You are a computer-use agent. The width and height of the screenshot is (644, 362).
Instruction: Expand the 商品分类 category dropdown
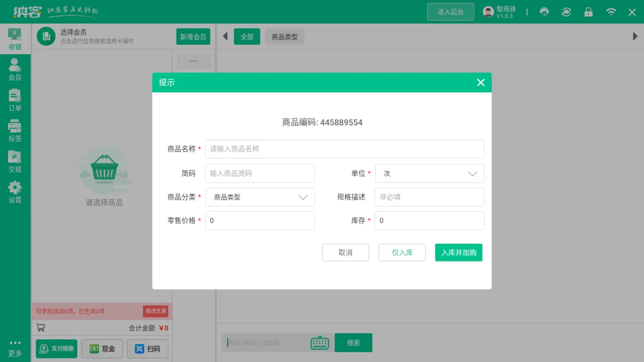(259, 197)
